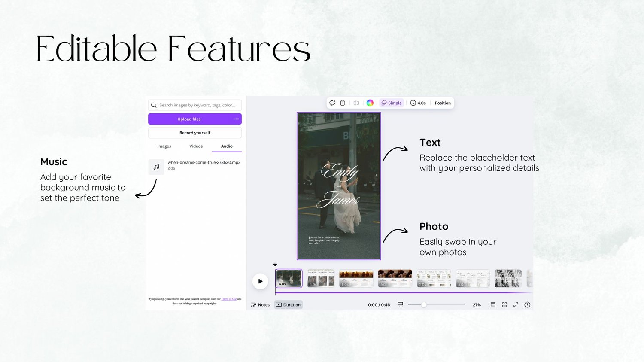Select the fourth, brown-toned 5.0s page thumbnail
The image size is (644, 362).
point(395,278)
